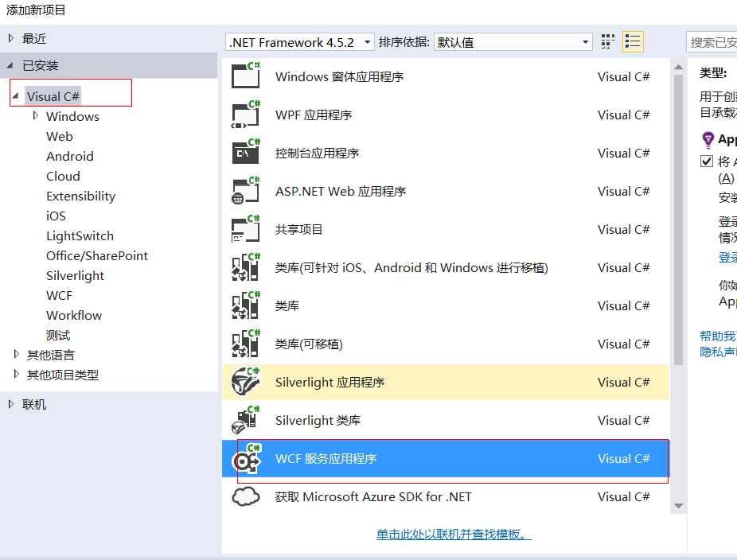Click the template list scroll down arrow
Image resolution: width=737 pixels, height=560 pixels.
point(678,506)
